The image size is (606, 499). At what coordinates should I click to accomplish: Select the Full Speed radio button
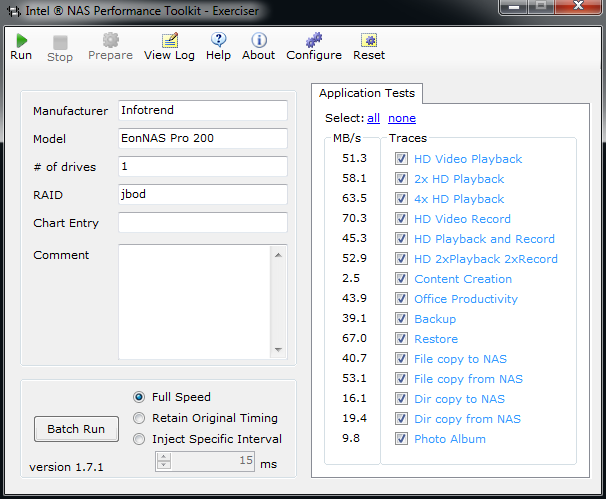(x=139, y=397)
